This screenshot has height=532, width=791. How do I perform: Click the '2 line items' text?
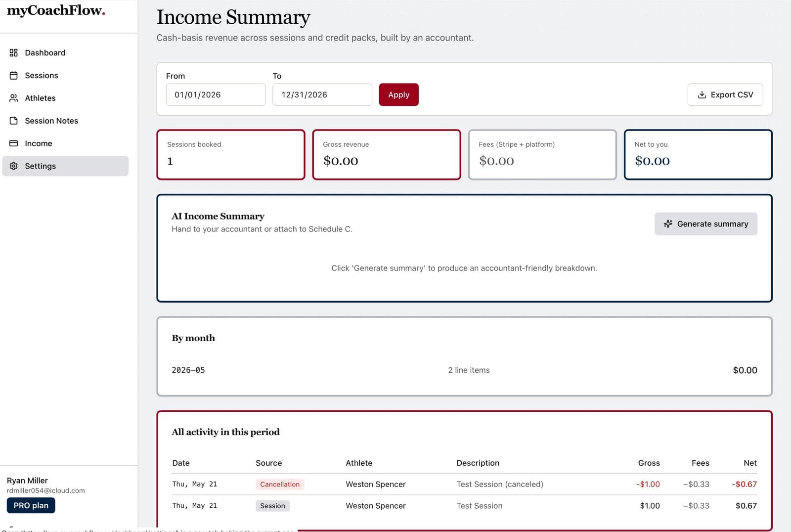click(x=469, y=370)
